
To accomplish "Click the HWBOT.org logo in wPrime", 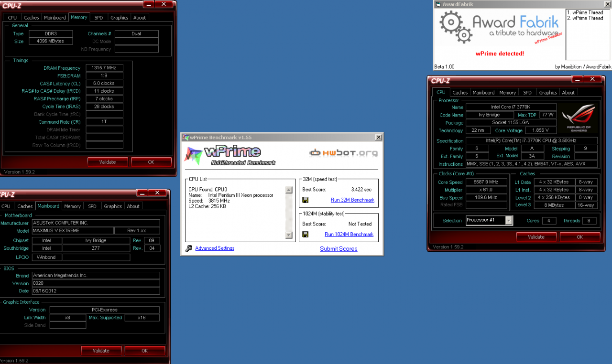I will [343, 153].
